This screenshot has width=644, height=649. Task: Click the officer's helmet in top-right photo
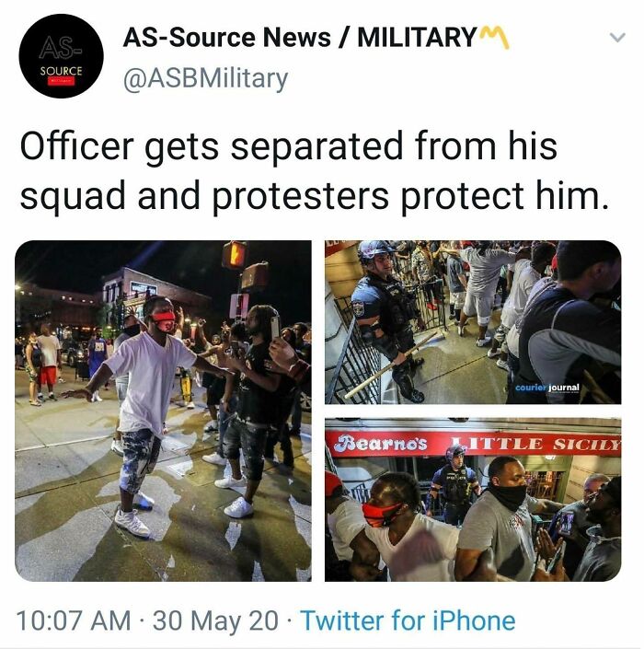click(x=374, y=250)
